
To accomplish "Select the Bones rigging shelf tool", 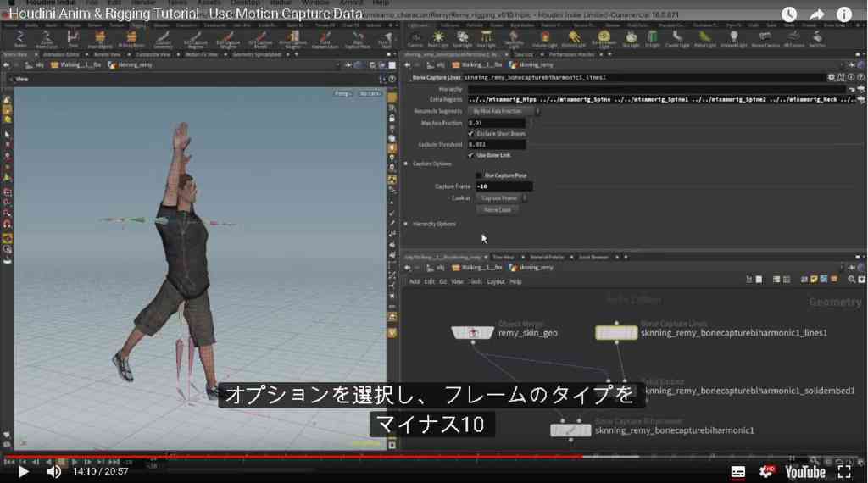I will [x=20, y=39].
